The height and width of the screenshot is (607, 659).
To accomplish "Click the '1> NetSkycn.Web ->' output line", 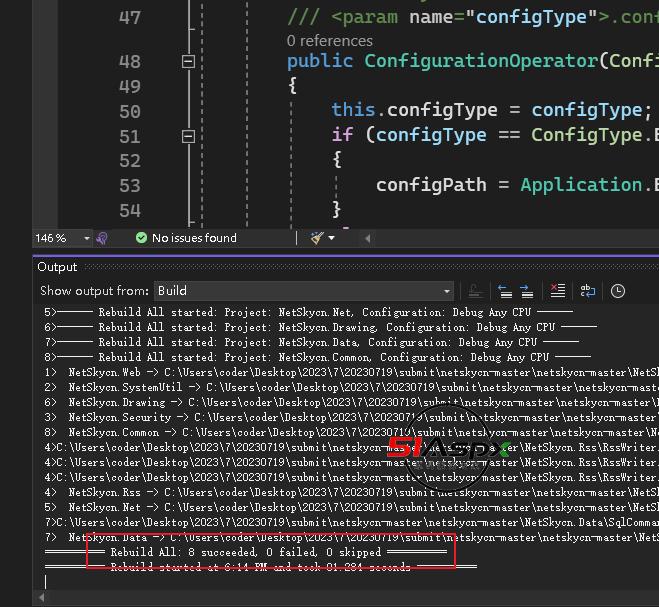I will (x=351, y=372).
